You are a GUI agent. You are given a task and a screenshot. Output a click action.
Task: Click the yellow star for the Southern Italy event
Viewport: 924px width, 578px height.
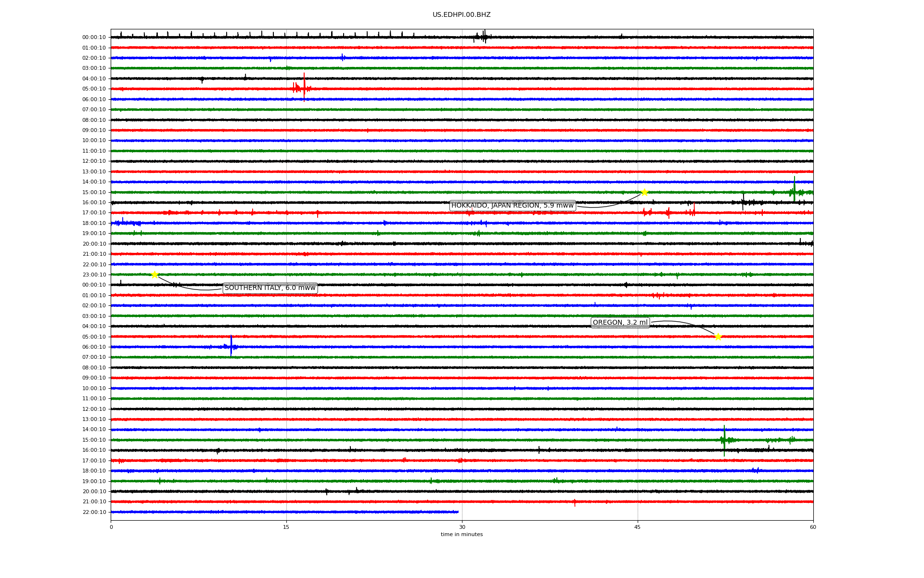click(154, 275)
